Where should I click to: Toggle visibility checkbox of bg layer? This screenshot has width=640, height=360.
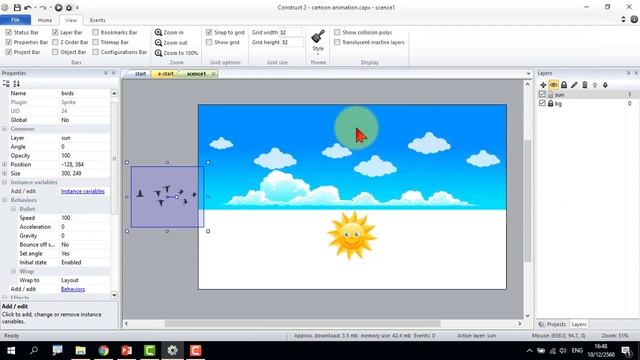542,103
